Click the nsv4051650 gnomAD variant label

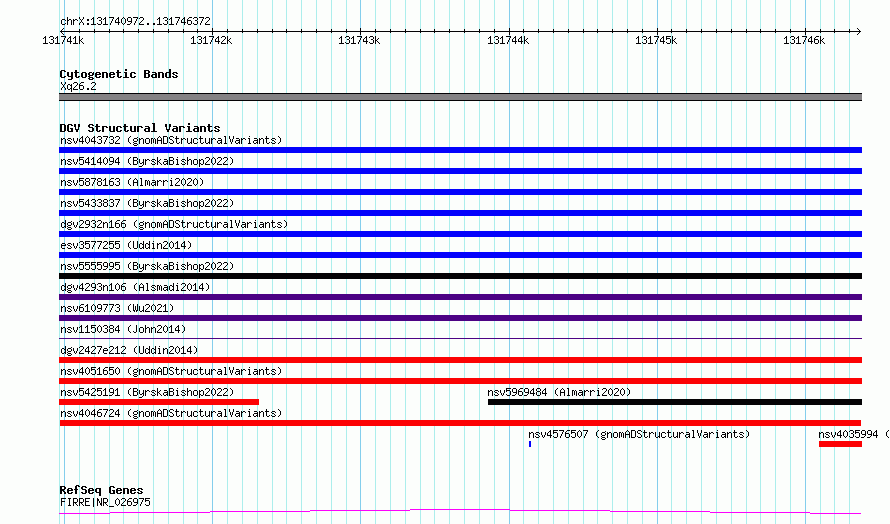point(171,371)
